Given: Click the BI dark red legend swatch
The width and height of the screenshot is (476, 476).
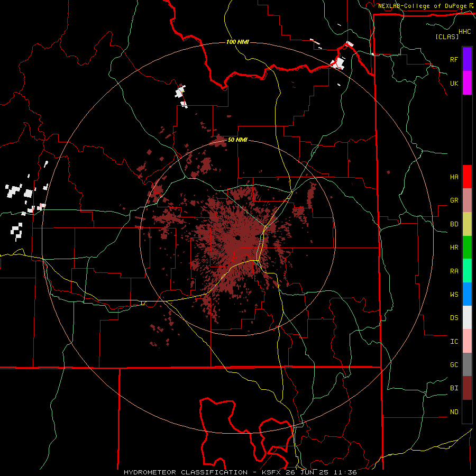Looking at the screenshot, I should (467, 388).
